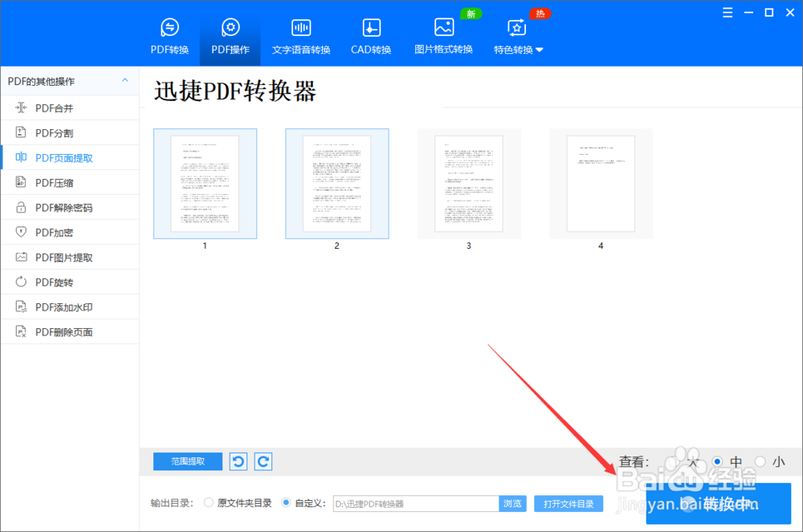Open the hamburger menu in title bar
The width and height of the screenshot is (803, 532).
pos(728,13)
